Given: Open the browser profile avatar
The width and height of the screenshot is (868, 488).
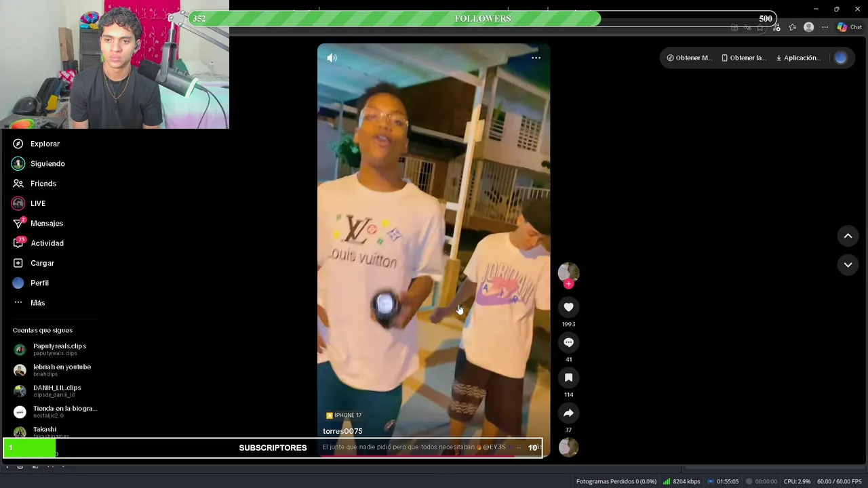Looking at the screenshot, I should tap(808, 27).
